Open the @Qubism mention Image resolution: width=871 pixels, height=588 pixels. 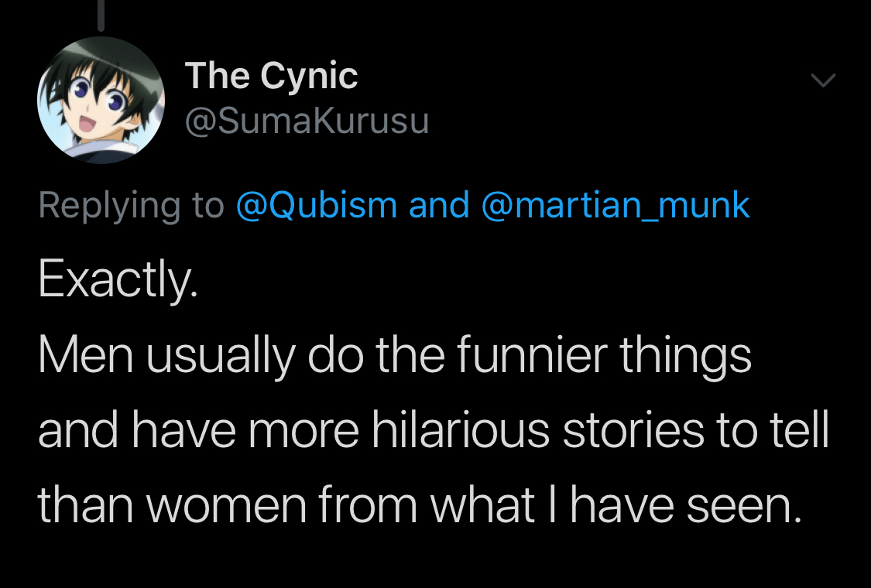pyautogui.click(x=317, y=206)
